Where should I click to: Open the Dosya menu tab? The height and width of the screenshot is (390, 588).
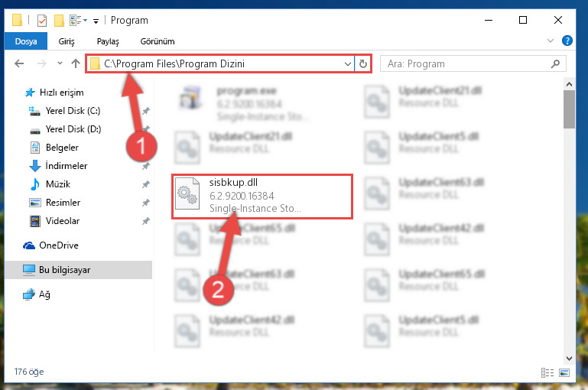point(26,41)
